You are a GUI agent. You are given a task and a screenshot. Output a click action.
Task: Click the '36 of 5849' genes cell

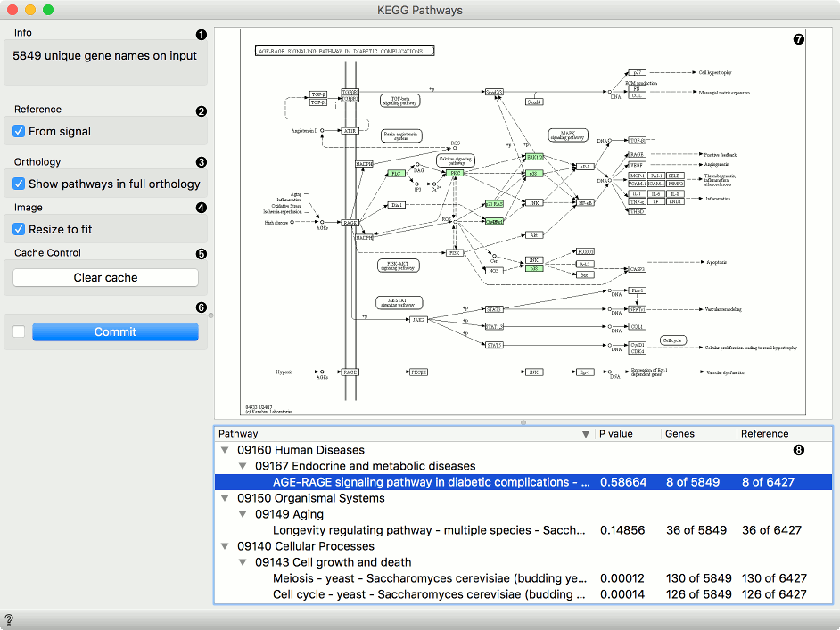[696, 530]
